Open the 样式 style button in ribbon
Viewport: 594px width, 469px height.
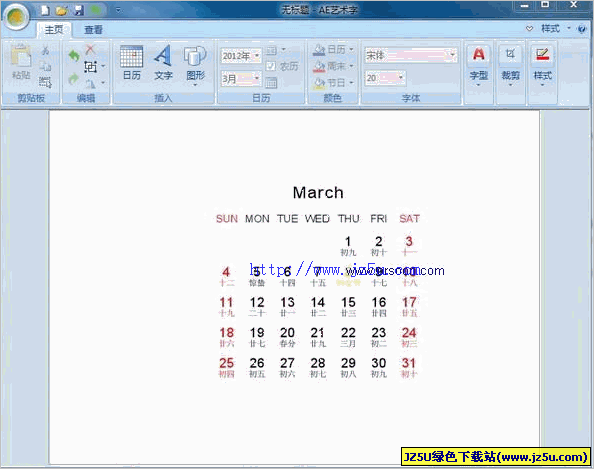[542, 66]
